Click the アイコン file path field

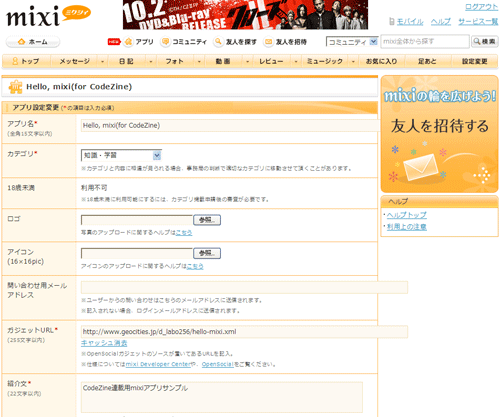[x=137, y=253]
